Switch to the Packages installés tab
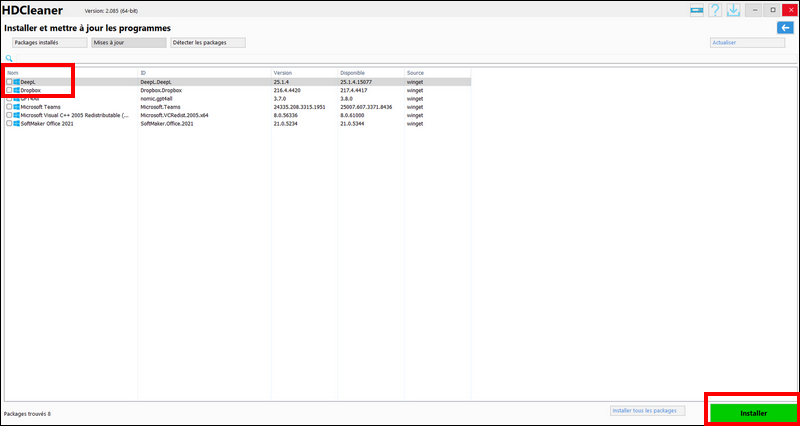 pos(50,43)
